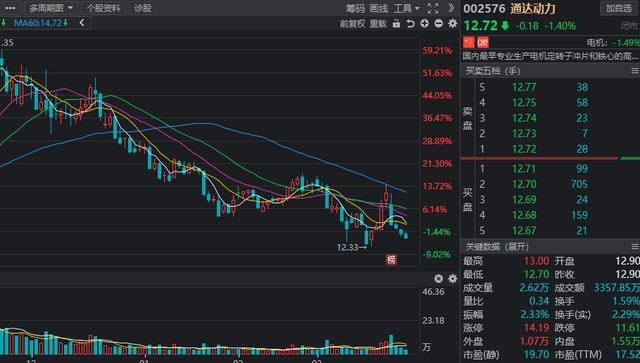
Task: Open the 多周期图 dropdown
Action: click(x=51, y=8)
